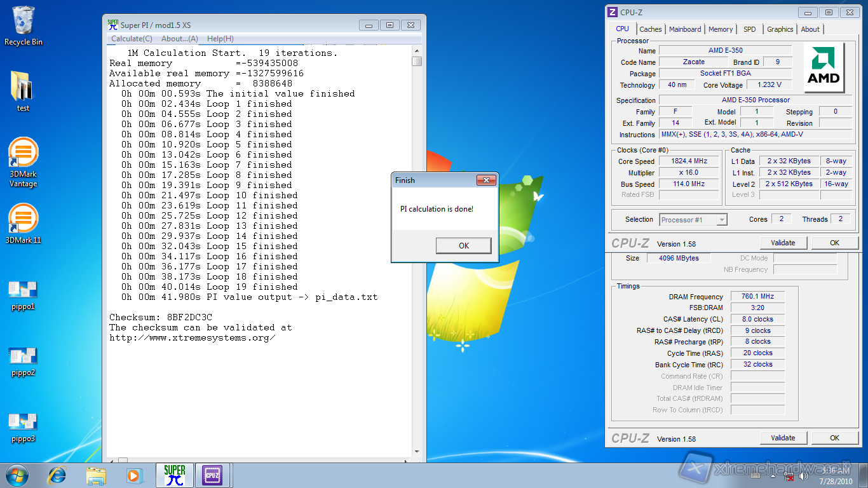868x488 pixels.
Task: Close the Finish dialog with X
Action: click(486, 180)
